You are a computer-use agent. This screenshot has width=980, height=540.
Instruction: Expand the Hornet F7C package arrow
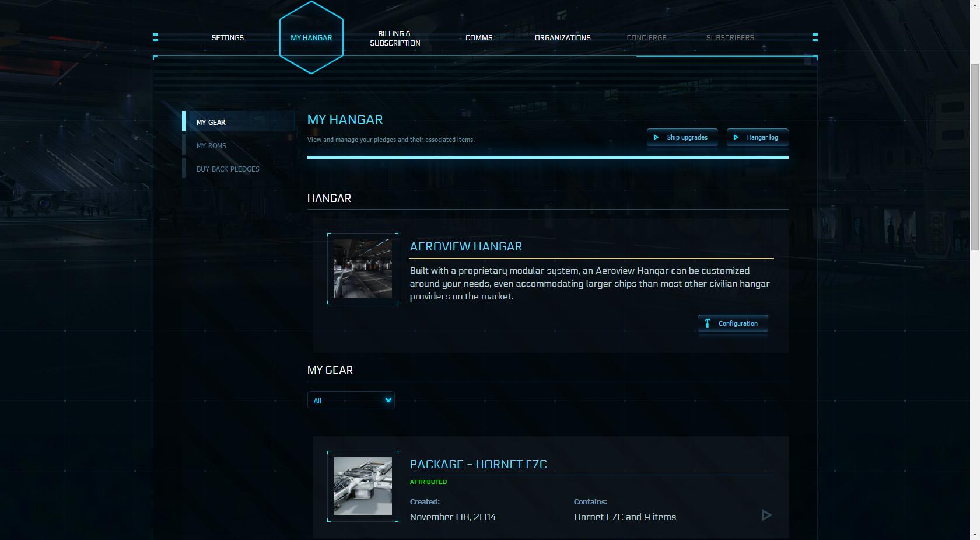point(767,515)
